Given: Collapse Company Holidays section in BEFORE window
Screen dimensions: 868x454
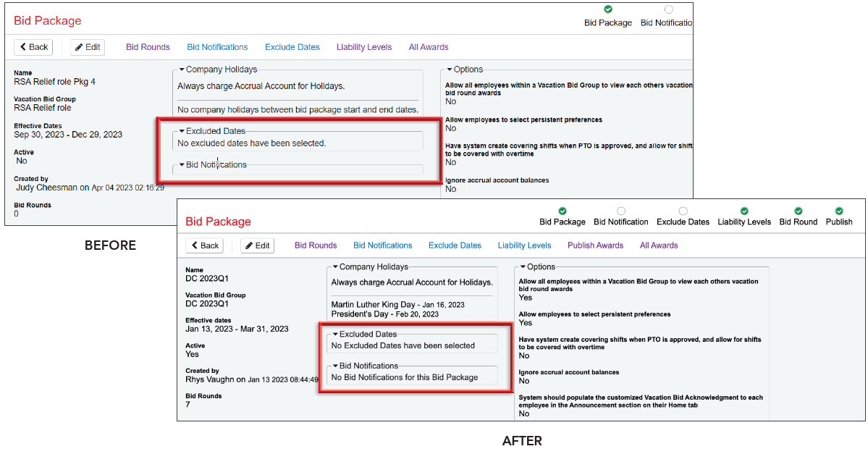Looking at the screenshot, I should 182,70.
